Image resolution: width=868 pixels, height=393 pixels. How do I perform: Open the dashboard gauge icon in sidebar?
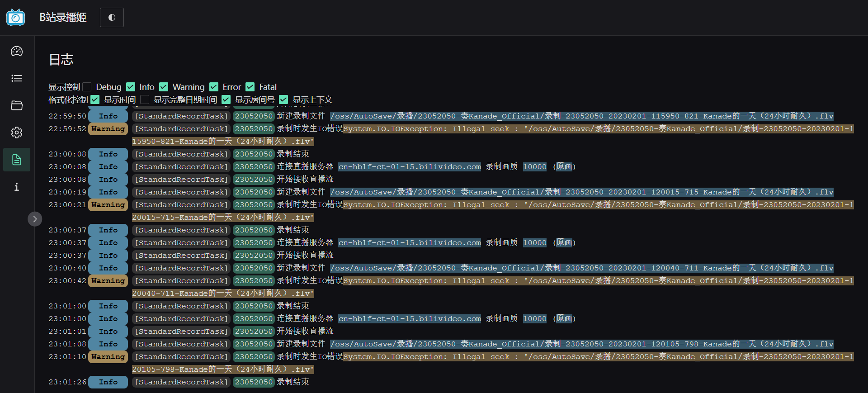click(17, 51)
